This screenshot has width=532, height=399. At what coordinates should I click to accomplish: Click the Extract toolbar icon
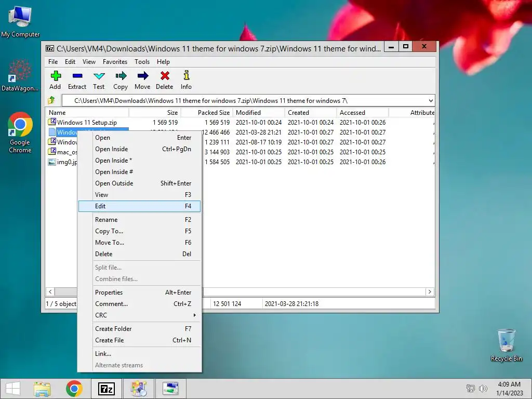(77, 76)
